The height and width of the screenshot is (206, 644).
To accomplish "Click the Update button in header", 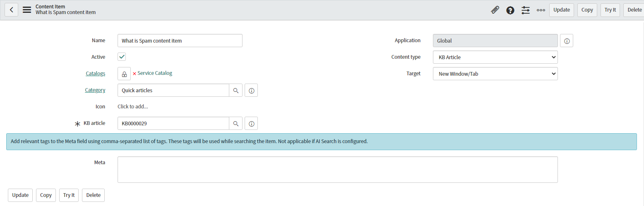I will coord(561,10).
